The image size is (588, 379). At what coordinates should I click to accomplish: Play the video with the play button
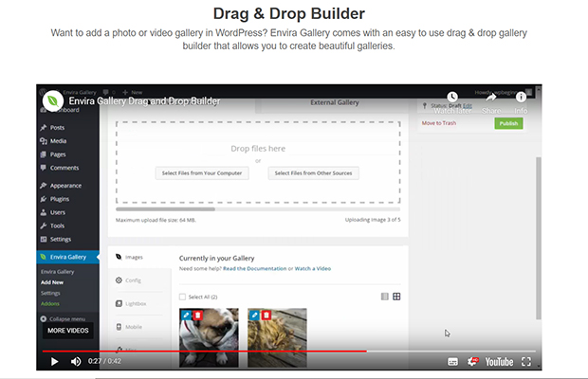(54, 361)
